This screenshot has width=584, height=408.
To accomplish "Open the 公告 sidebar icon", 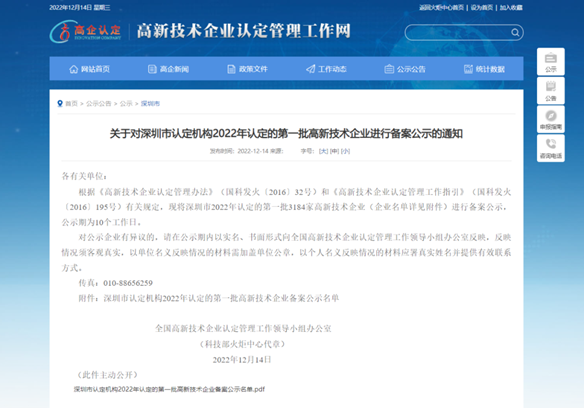I will 550,91.
